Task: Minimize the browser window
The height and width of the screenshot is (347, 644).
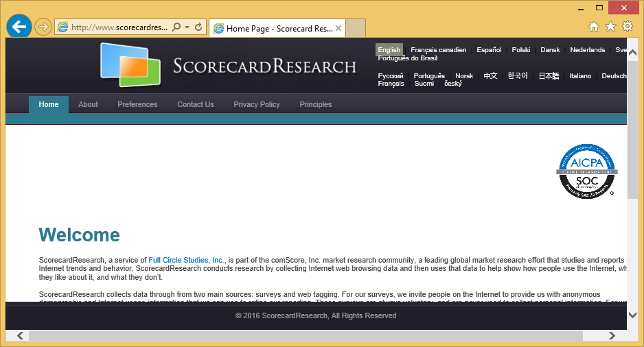Action: coord(581,8)
